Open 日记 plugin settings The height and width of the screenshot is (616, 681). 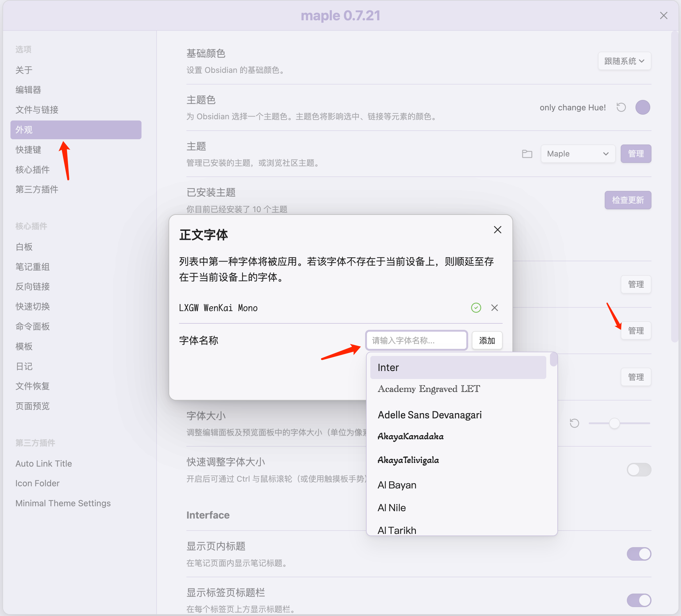click(x=76, y=366)
